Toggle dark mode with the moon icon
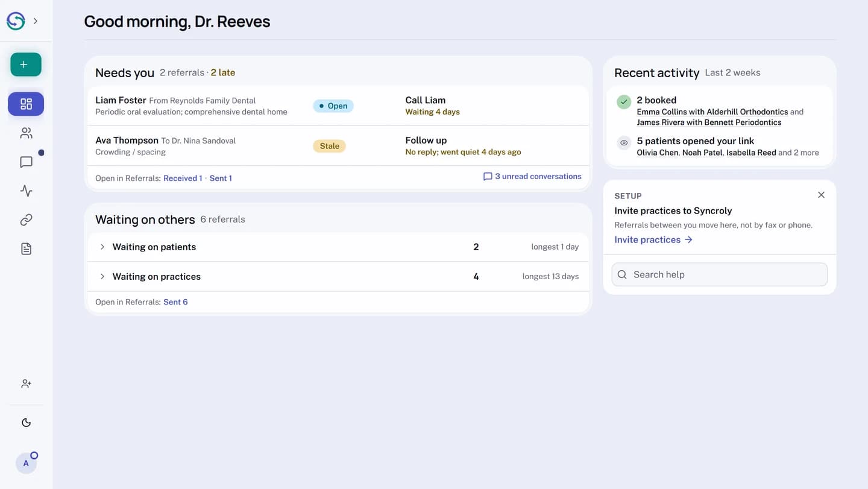 coord(26,422)
